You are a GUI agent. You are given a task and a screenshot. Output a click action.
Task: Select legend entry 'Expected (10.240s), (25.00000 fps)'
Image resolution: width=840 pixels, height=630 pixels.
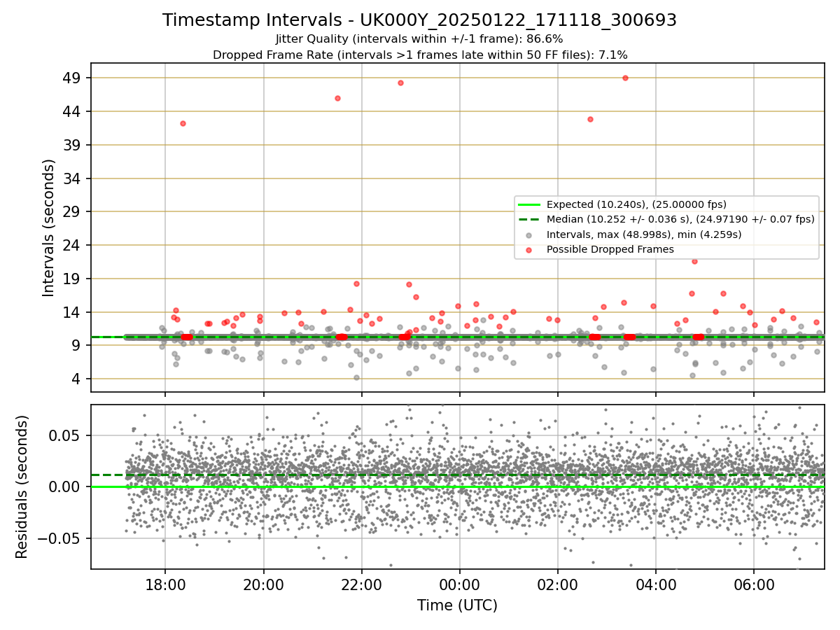636,204
